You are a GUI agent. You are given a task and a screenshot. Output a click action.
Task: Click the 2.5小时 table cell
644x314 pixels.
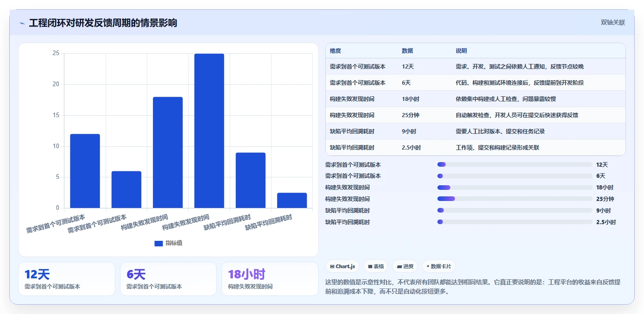(411, 148)
